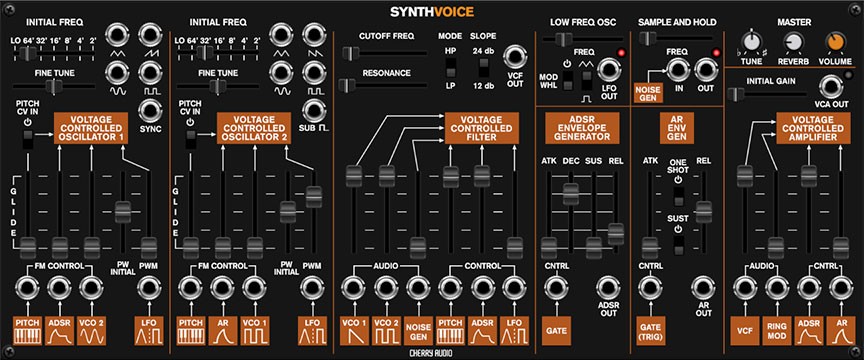Click the Sample and Hold OUT jack
The height and width of the screenshot is (360, 864).
[705, 69]
